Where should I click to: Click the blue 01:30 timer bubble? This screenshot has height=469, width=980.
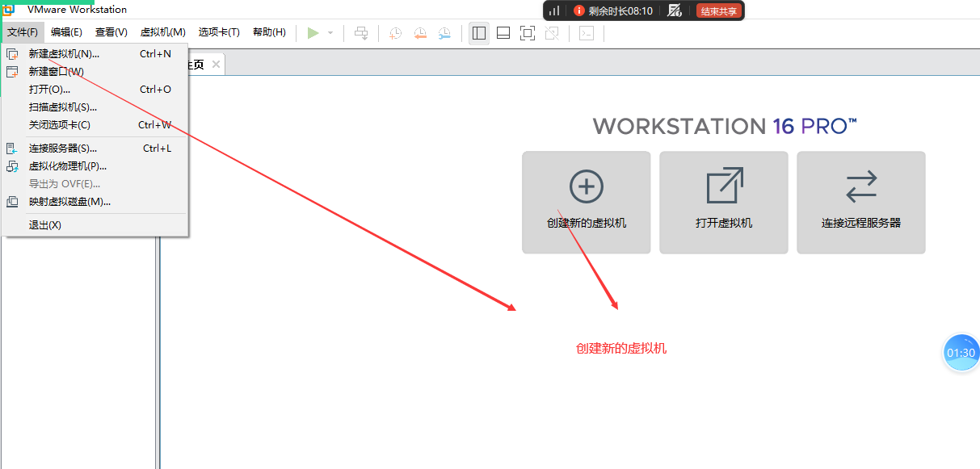coord(961,353)
